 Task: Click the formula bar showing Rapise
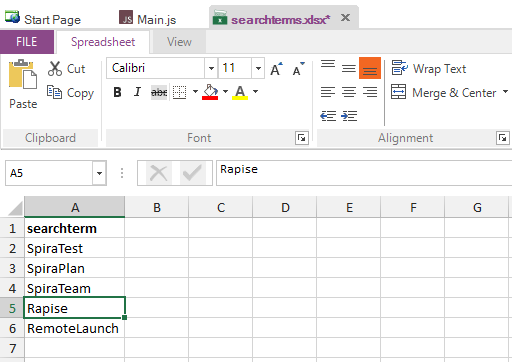point(364,173)
